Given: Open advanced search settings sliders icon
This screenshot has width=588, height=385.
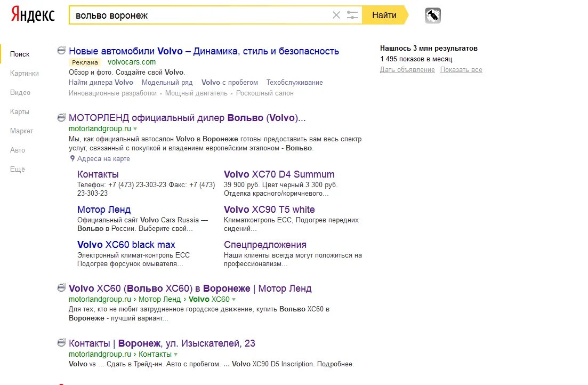Looking at the screenshot, I should coord(352,15).
